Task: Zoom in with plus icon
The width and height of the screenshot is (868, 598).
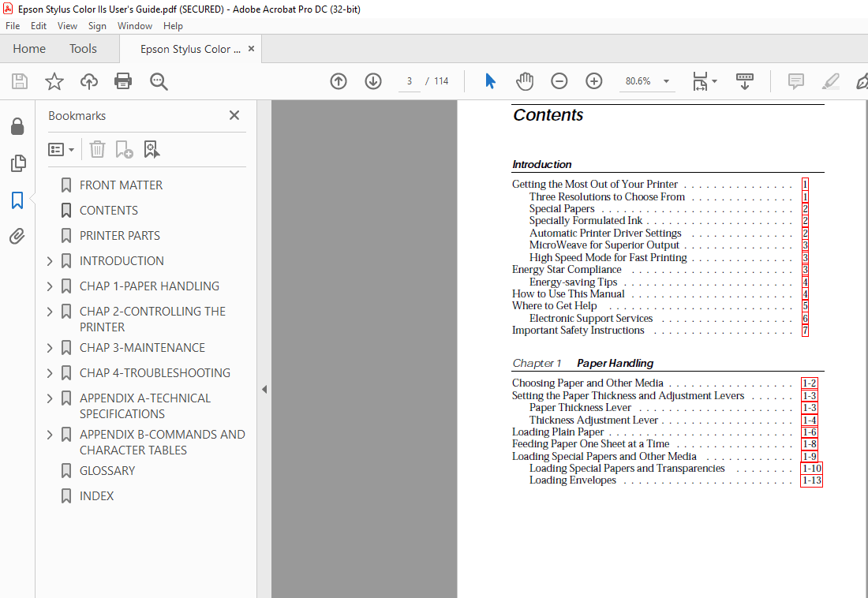Action: 594,81
